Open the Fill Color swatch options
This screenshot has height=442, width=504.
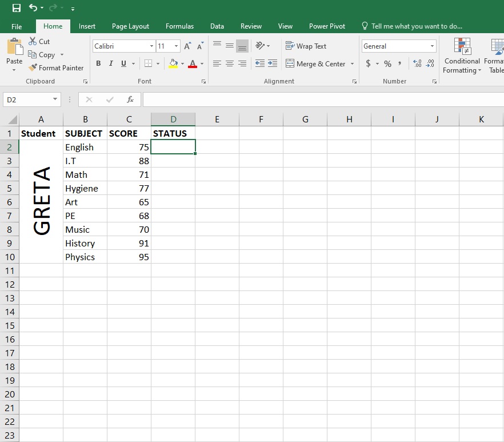182,63
